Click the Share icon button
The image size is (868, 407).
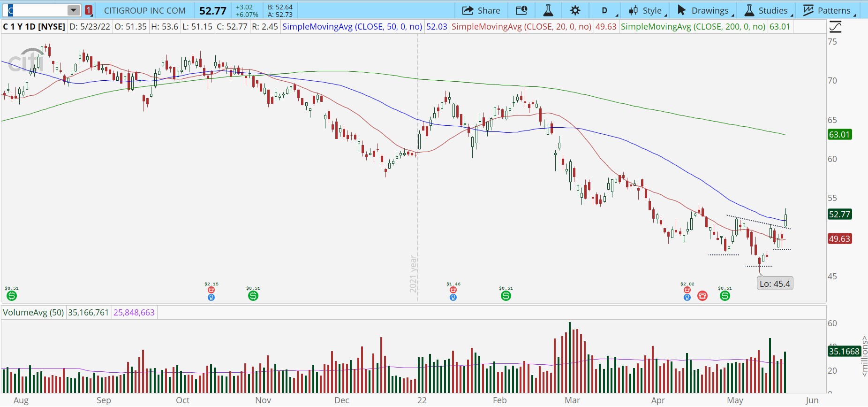[x=481, y=10]
